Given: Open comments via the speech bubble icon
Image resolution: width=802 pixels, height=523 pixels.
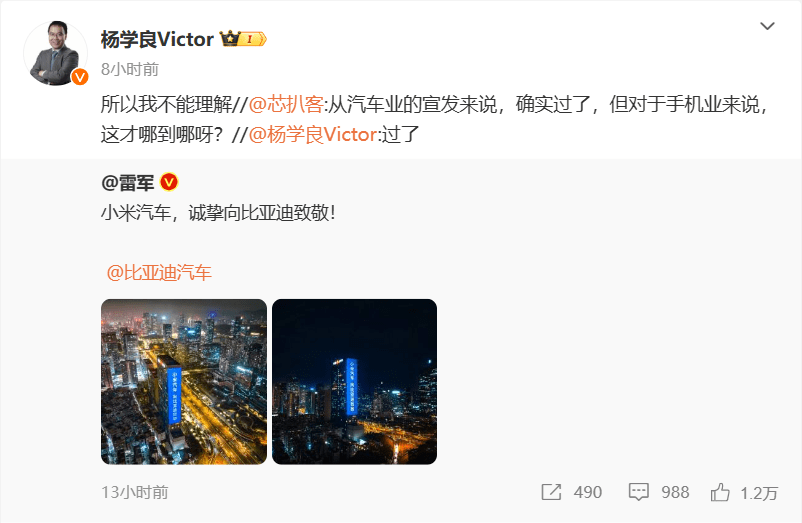Looking at the screenshot, I should click(638, 492).
